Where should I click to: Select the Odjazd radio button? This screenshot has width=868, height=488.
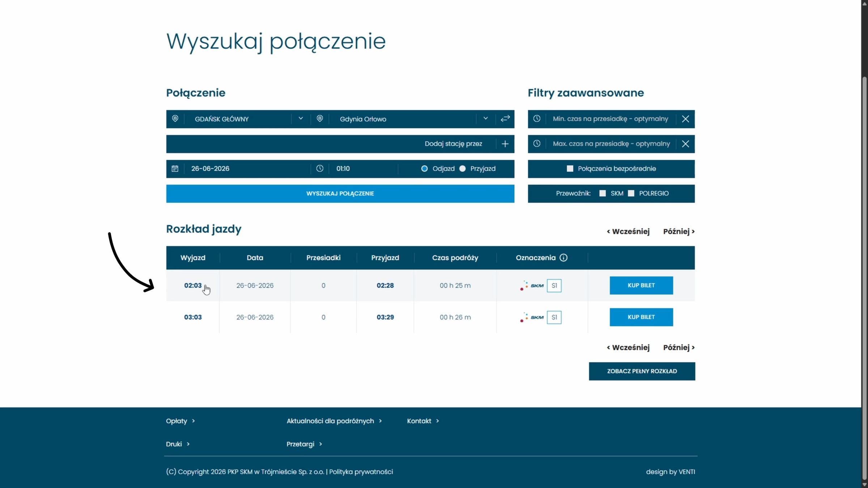click(425, 168)
